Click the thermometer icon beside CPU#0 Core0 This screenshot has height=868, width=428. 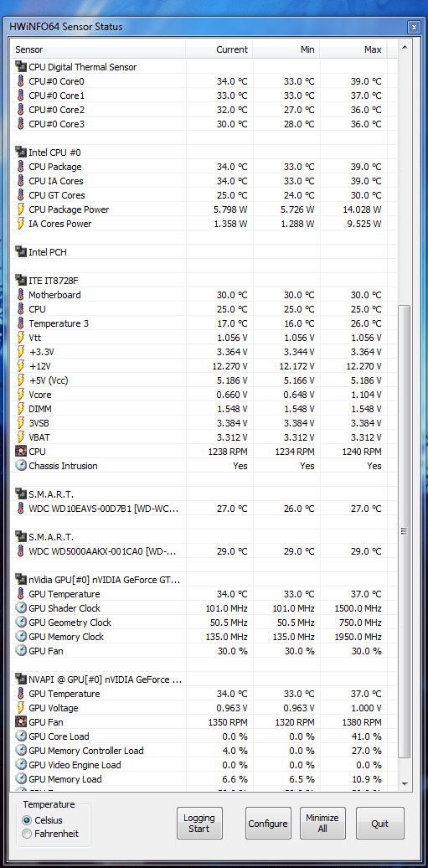21,81
